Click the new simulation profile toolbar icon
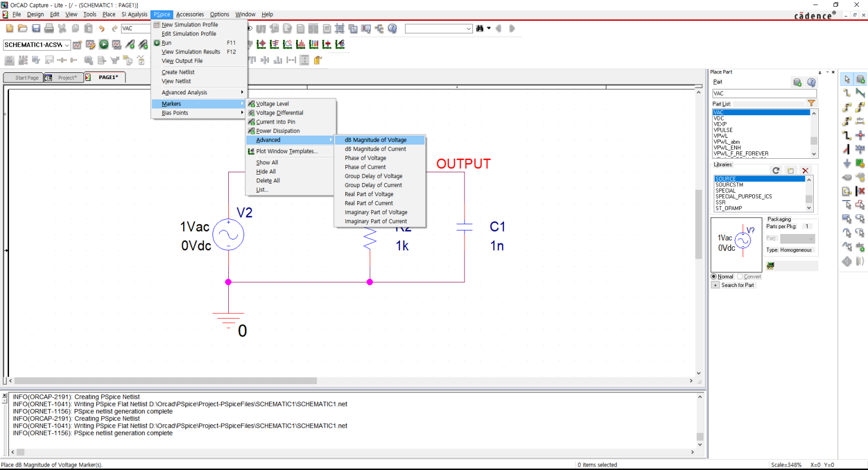Screen dimensions: 868x470 pyautogui.click(x=77, y=44)
